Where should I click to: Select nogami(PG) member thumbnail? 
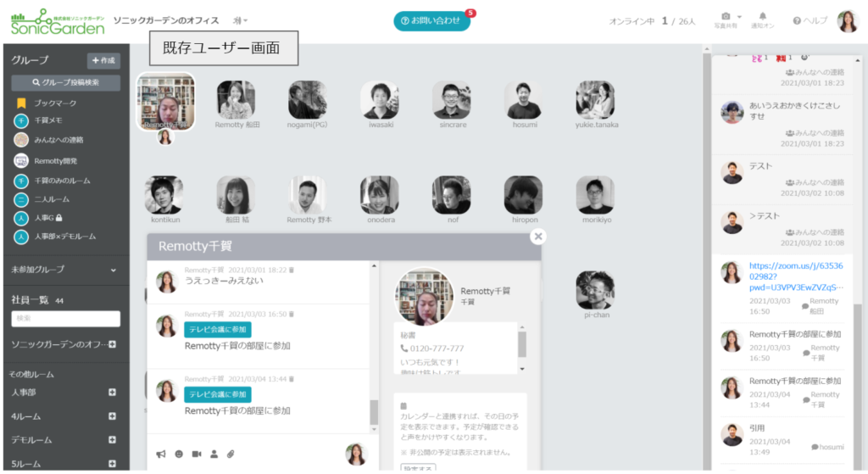coord(307,100)
